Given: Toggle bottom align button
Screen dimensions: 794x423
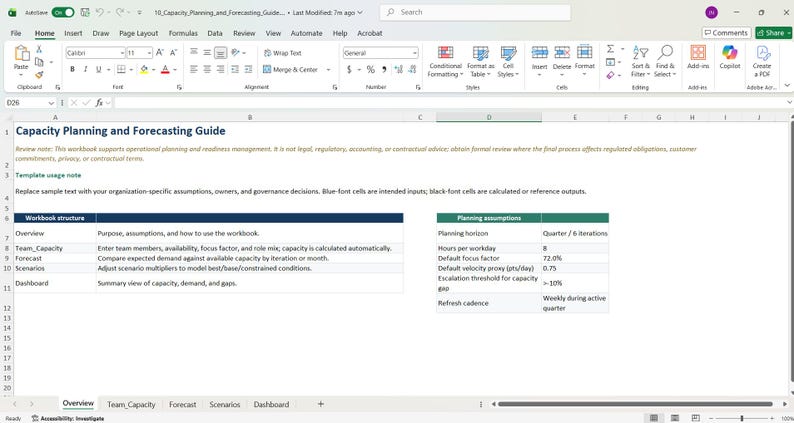Looking at the screenshot, I should (x=220, y=53).
